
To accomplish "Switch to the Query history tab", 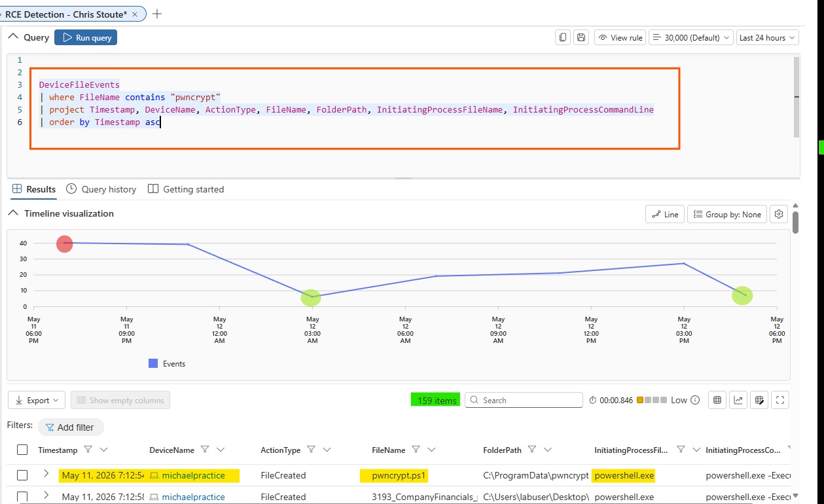I will [101, 189].
